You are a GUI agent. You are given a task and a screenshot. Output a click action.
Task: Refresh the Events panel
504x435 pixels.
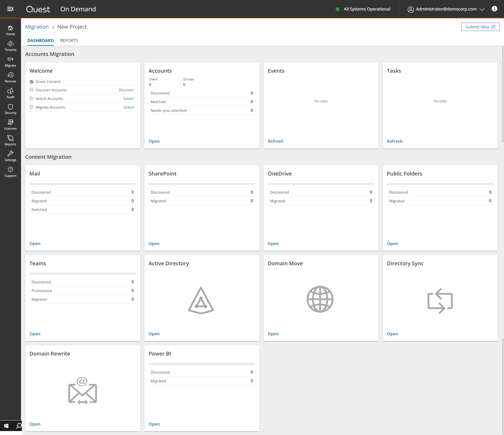tap(275, 141)
